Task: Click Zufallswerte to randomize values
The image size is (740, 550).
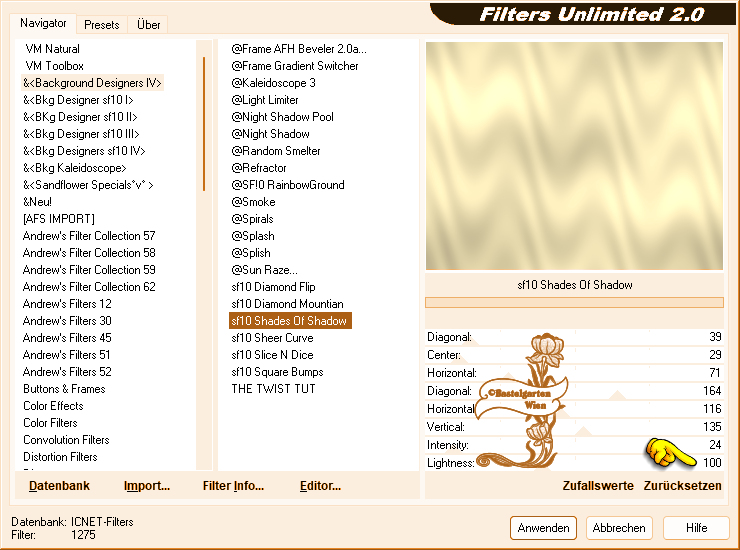Action: coord(598,486)
